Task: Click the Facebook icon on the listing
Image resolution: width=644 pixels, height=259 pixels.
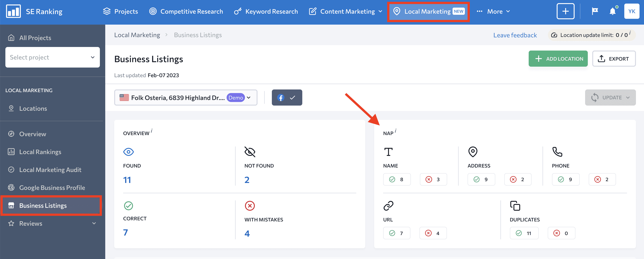Action: (280, 97)
